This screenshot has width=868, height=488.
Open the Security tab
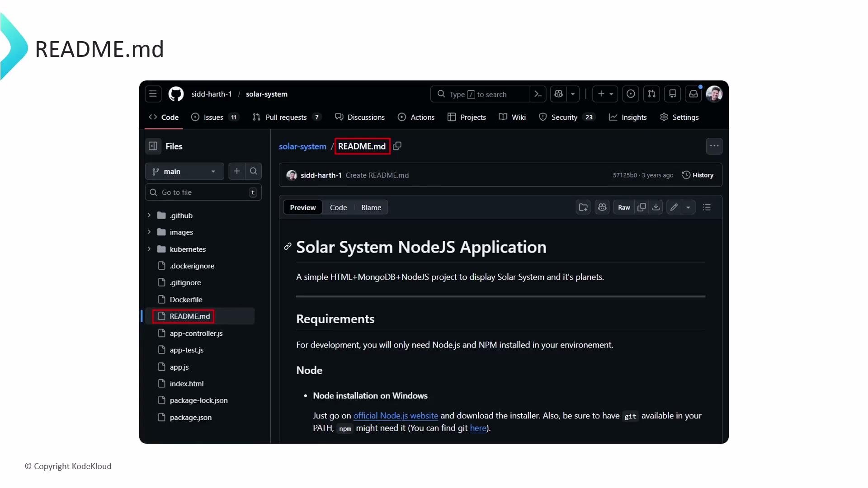567,117
